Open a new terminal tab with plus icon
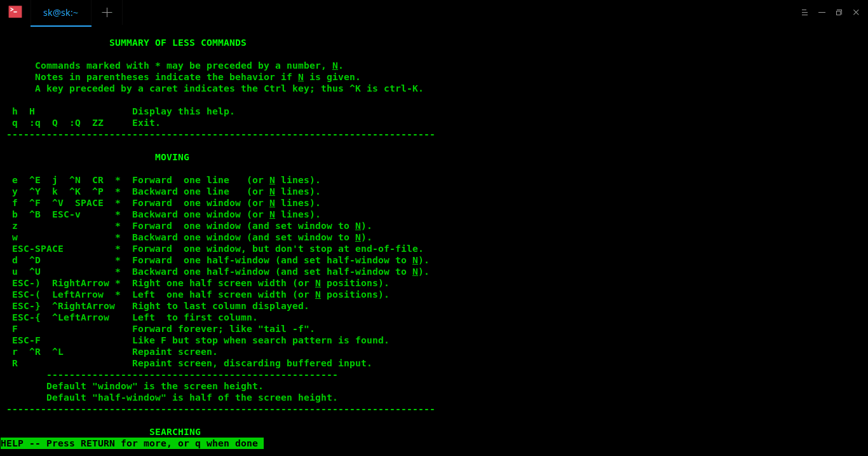 [x=107, y=12]
